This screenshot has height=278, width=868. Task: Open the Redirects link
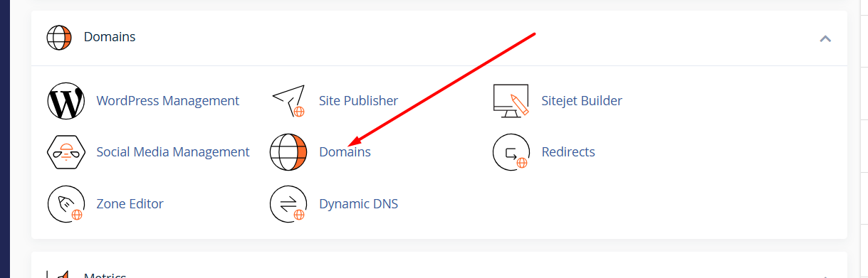click(568, 152)
